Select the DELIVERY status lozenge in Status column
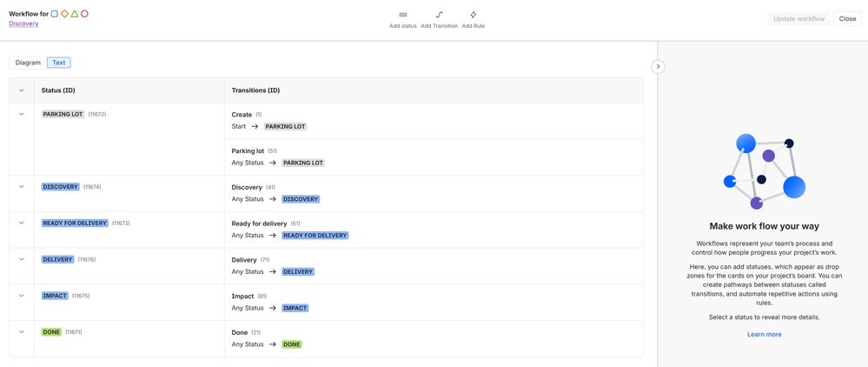The width and height of the screenshot is (868, 367). (x=57, y=259)
